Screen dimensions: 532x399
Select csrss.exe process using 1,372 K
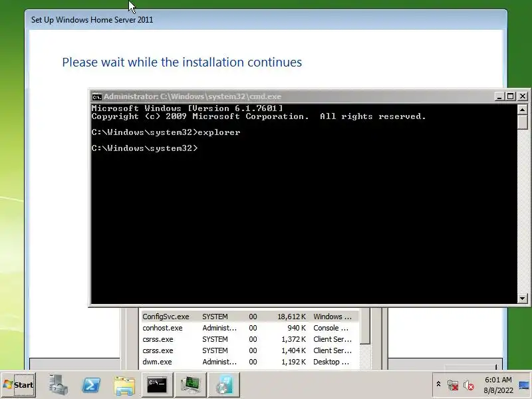coord(250,339)
